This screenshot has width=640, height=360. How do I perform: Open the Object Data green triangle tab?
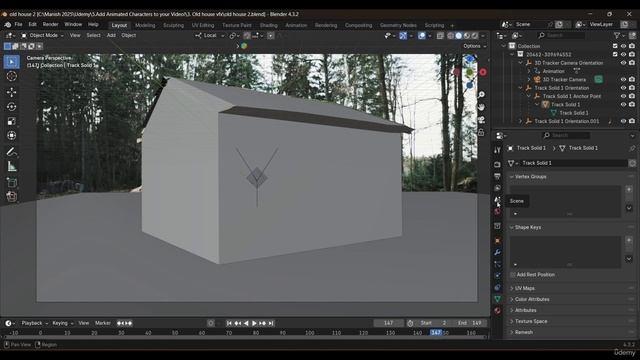[497, 299]
